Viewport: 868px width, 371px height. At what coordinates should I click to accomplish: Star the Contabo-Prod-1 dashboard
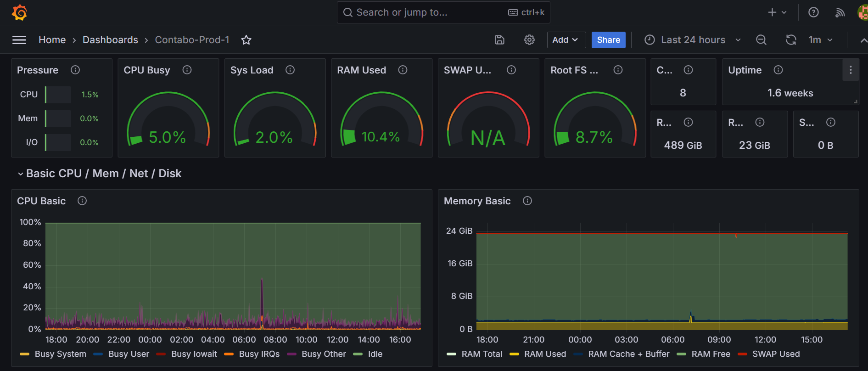click(x=246, y=40)
